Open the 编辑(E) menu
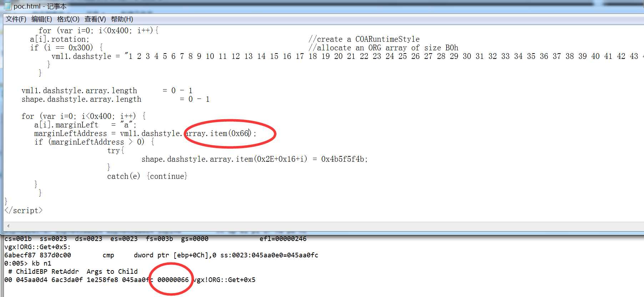Image resolution: width=644 pixels, height=297 pixels. pos(41,19)
